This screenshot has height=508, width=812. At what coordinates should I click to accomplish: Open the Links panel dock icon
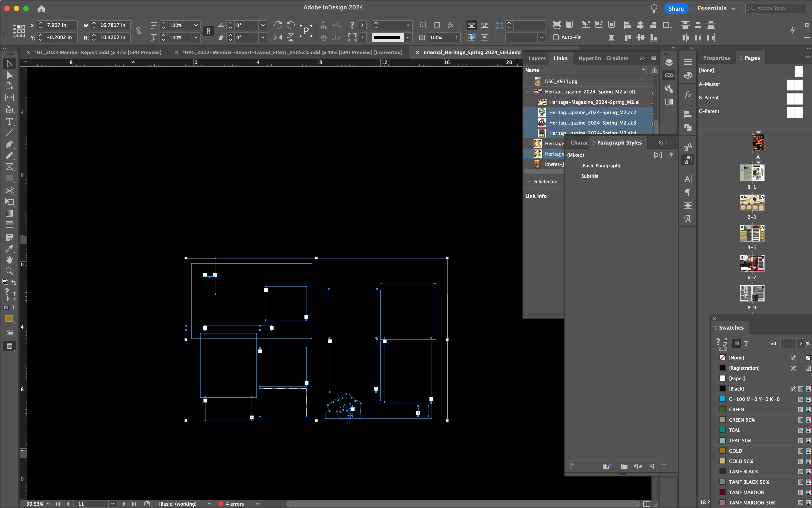tap(669, 75)
